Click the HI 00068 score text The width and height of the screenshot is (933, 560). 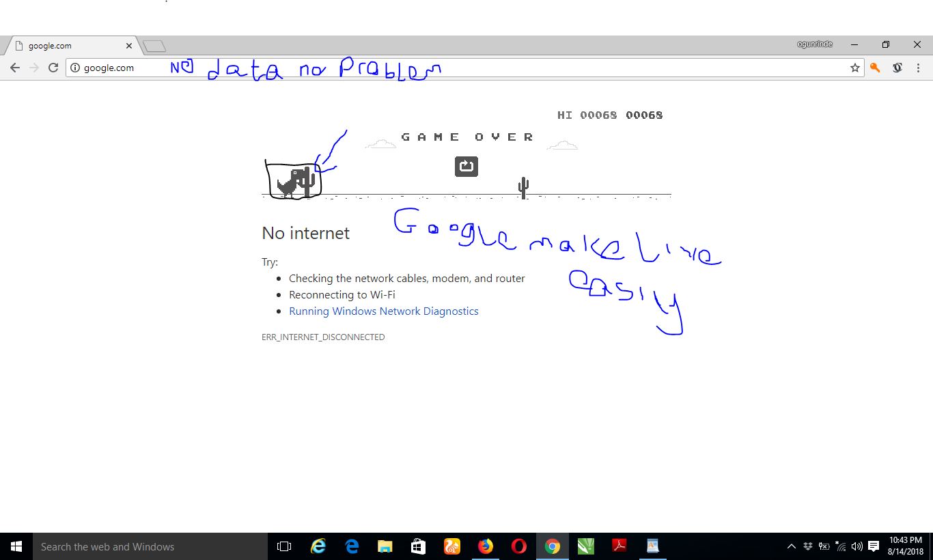(x=587, y=115)
